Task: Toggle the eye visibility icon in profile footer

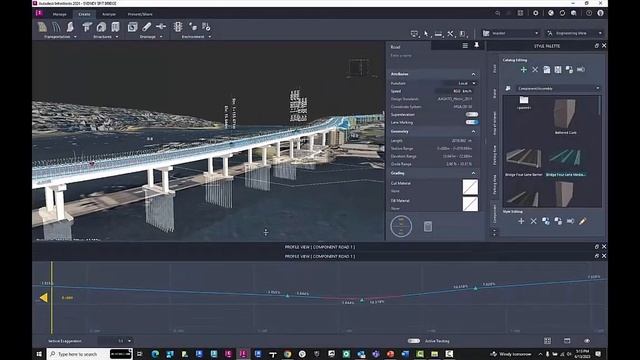Action: 587,341
